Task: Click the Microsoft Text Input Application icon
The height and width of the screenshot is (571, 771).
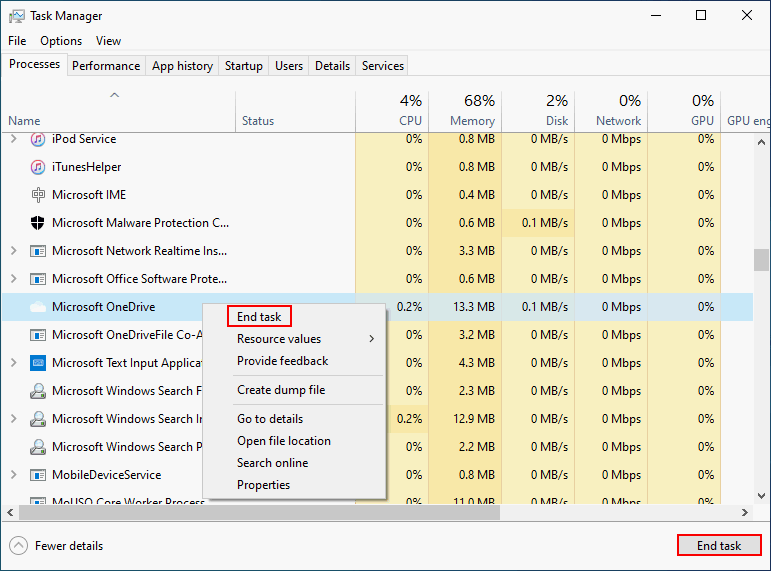Action: click(38, 363)
